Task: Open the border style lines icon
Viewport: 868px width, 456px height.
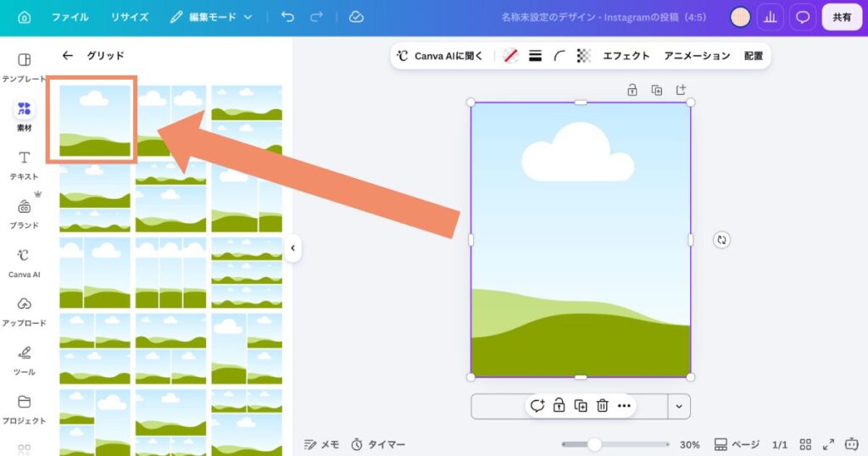Action: coord(536,56)
